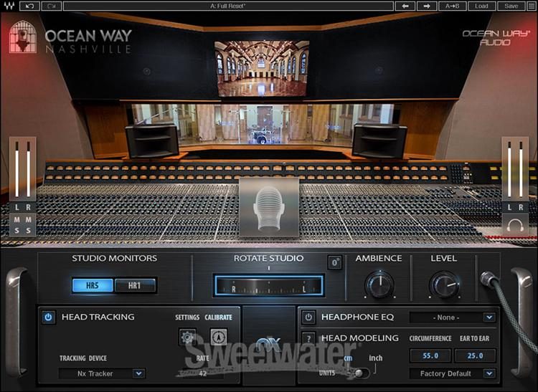Click the Calibrate compass icon
538x392 pixels.
pos(219,337)
